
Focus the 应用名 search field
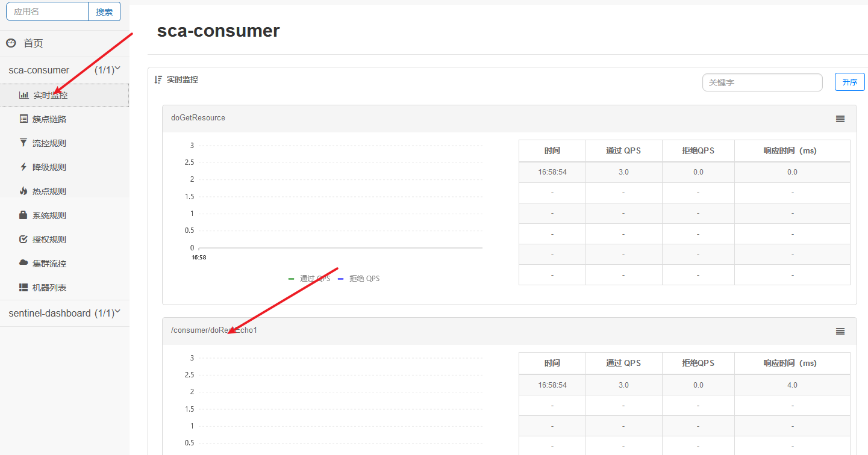pyautogui.click(x=47, y=11)
